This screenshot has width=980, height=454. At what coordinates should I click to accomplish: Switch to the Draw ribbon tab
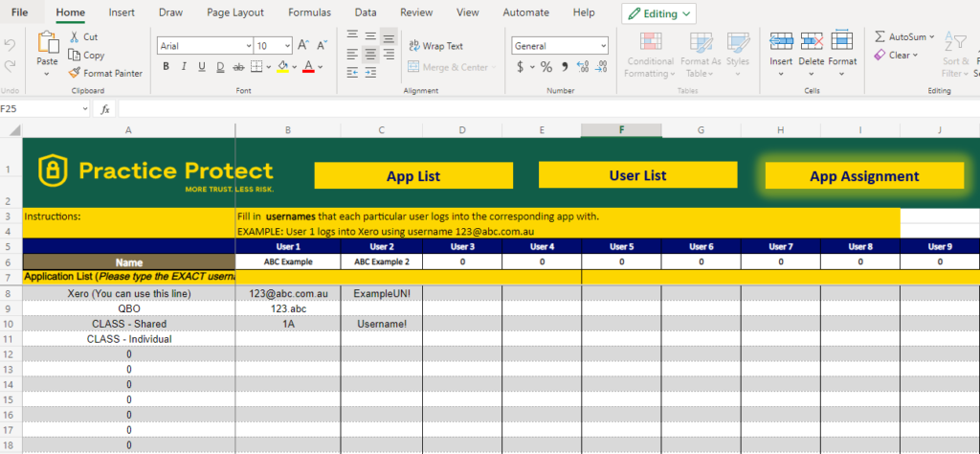tap(170, 12)
